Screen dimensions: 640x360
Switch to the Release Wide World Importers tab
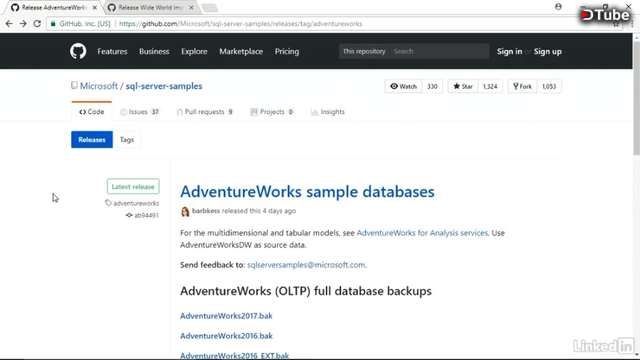[150, 8]
